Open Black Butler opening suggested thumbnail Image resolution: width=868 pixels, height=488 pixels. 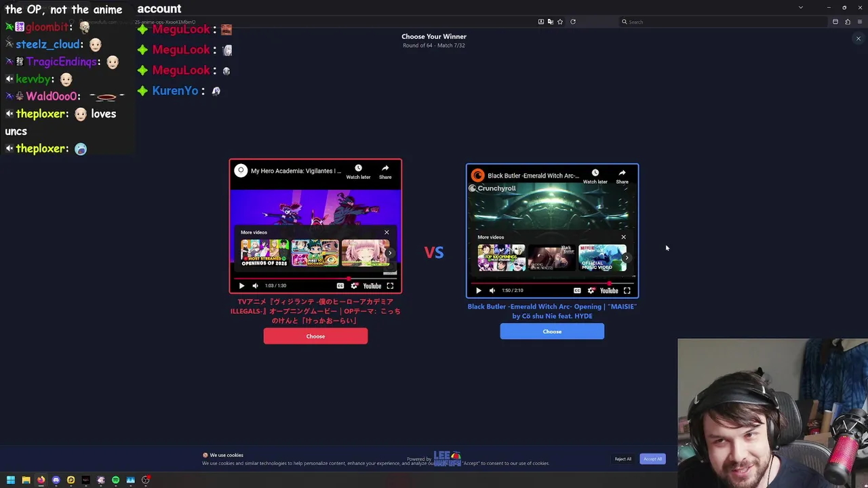(552, 258)
